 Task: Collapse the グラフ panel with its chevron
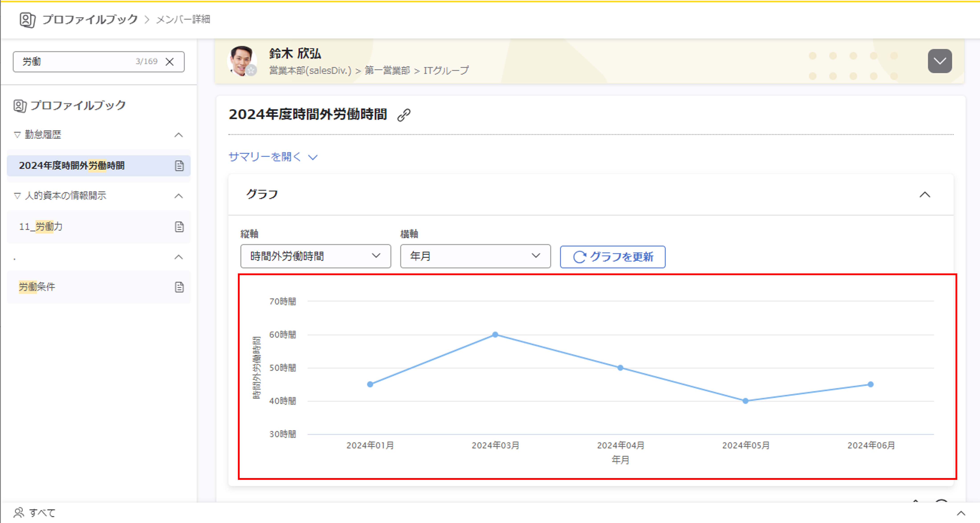tap(925, 195)
